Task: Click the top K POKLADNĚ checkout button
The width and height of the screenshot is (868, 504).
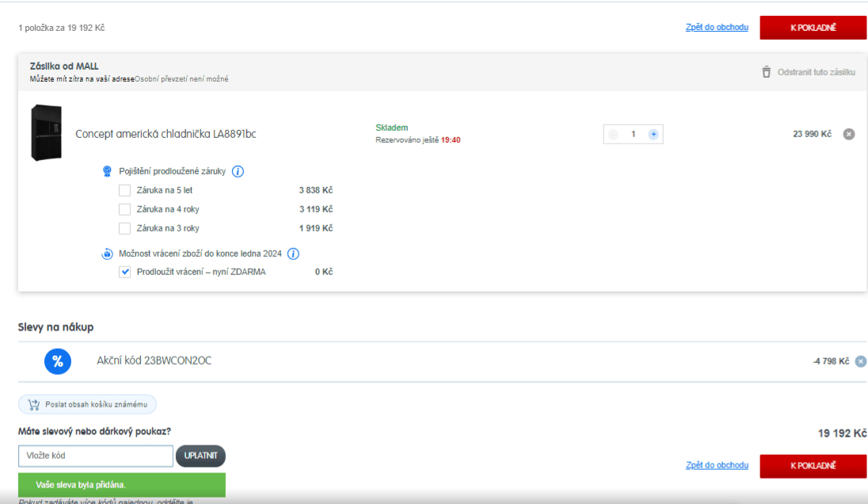Action: click(813, 28)
